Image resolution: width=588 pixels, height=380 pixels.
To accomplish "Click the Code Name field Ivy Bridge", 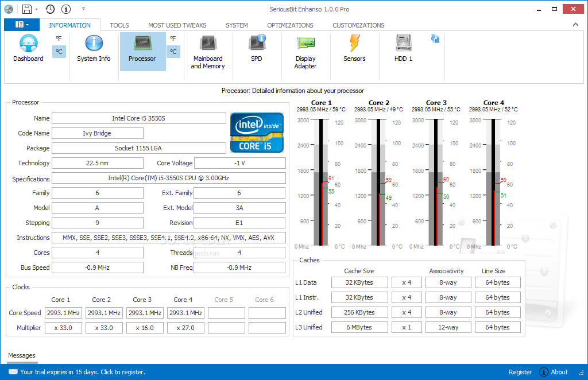I will [x=98, y=133].
